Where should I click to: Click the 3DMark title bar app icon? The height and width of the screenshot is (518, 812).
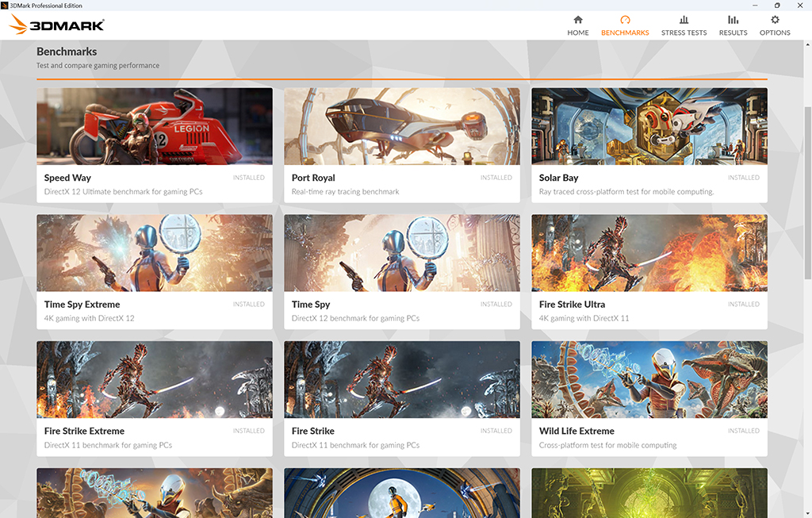[x=5, y=6]
